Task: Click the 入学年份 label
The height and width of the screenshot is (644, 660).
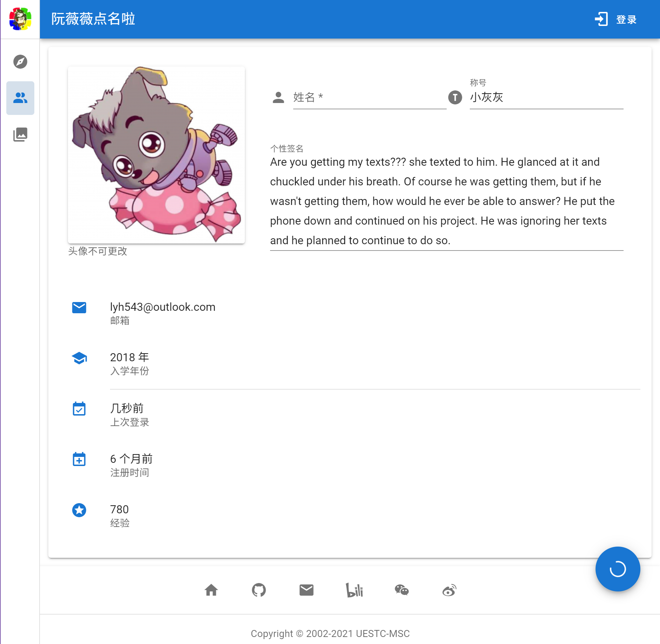Action: tap(130, 371)
